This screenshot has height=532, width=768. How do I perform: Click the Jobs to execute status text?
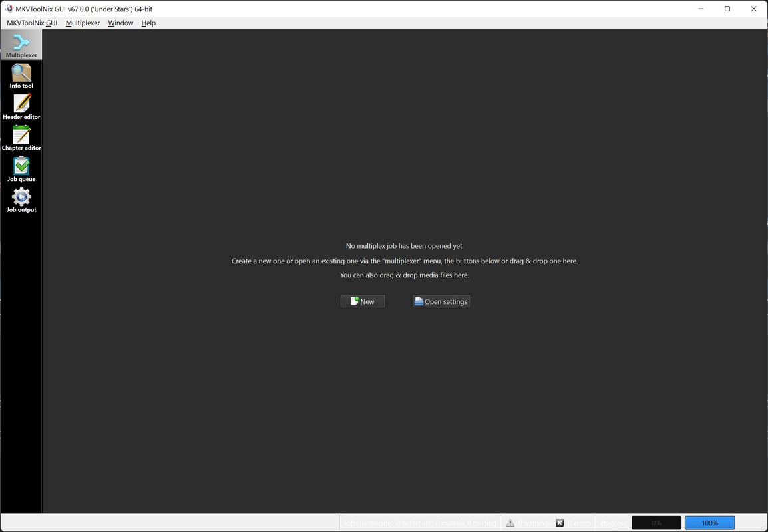pos(420,523)
